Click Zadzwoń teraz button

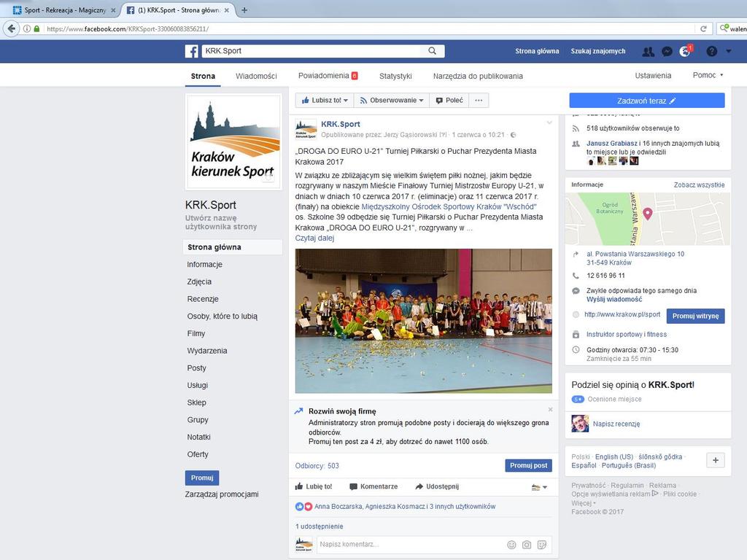coord(647,101)
